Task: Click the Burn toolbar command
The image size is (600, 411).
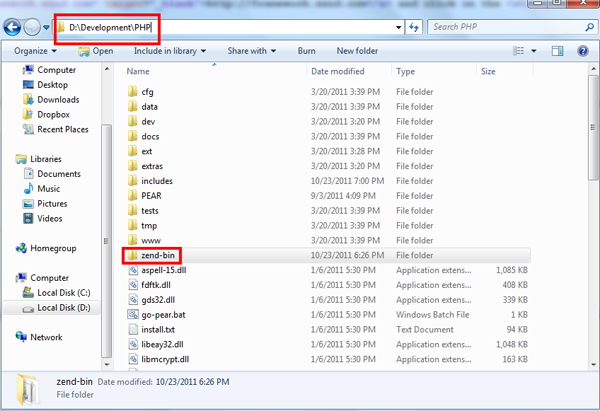Action: tap(306, 50)
